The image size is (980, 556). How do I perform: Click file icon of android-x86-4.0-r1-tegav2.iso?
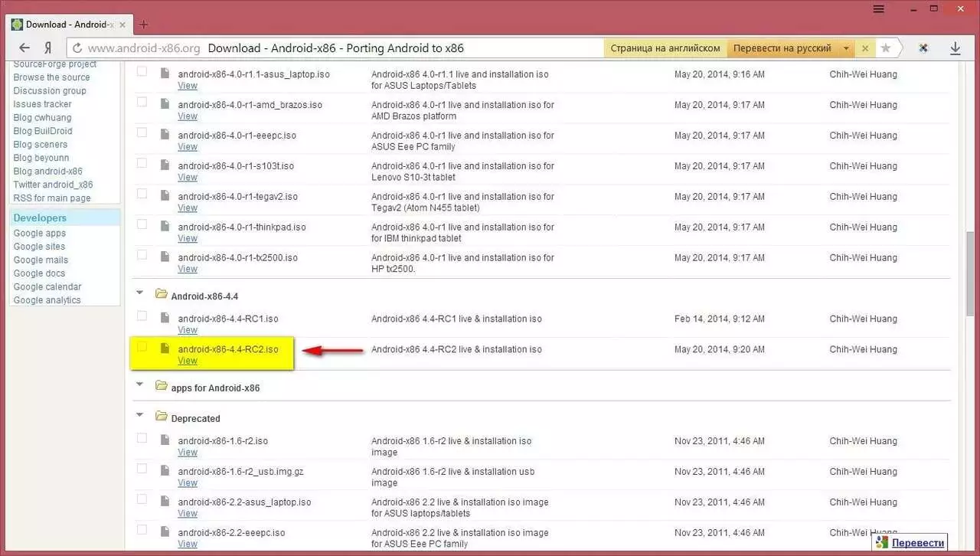(x=165, y=195)
